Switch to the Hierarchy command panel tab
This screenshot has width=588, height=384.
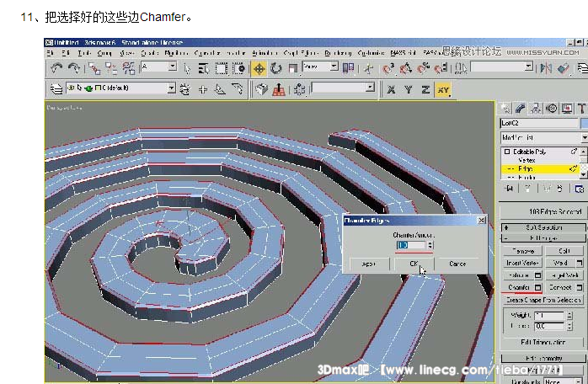tap(536, 109)
